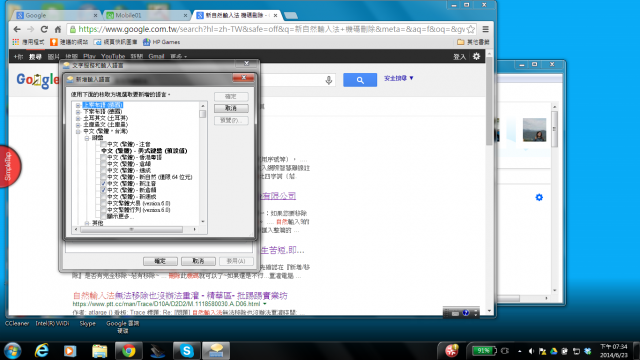Image resolution: width=640 pixels, height=360 pixels.
Task: Bookmark this page with the star icon
Action: pos(471,29)
